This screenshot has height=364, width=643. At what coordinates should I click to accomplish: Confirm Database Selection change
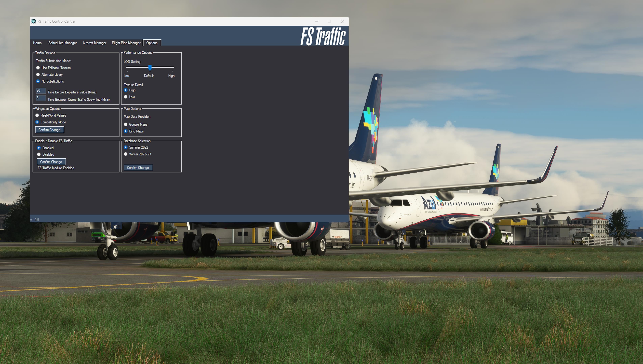pyautogui.click(x=138, y=167)
